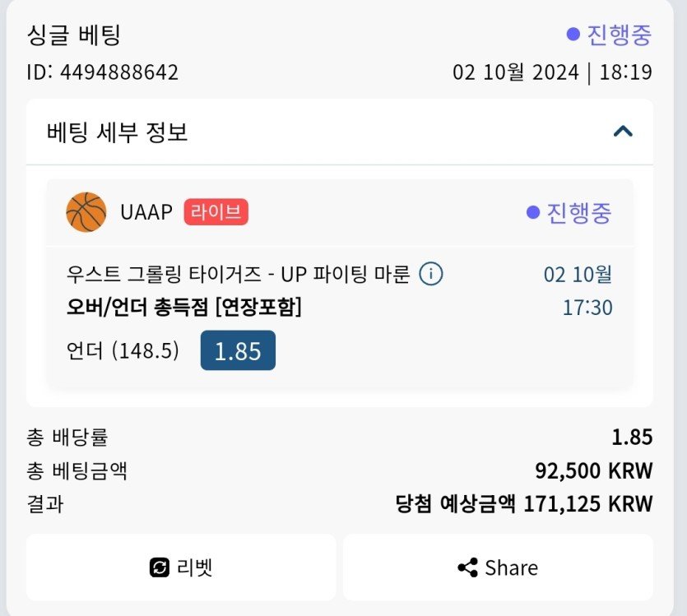Click the share network icon
Image resolution: width=687 pixels, height=616 pixels.
[x=467, y=567]
